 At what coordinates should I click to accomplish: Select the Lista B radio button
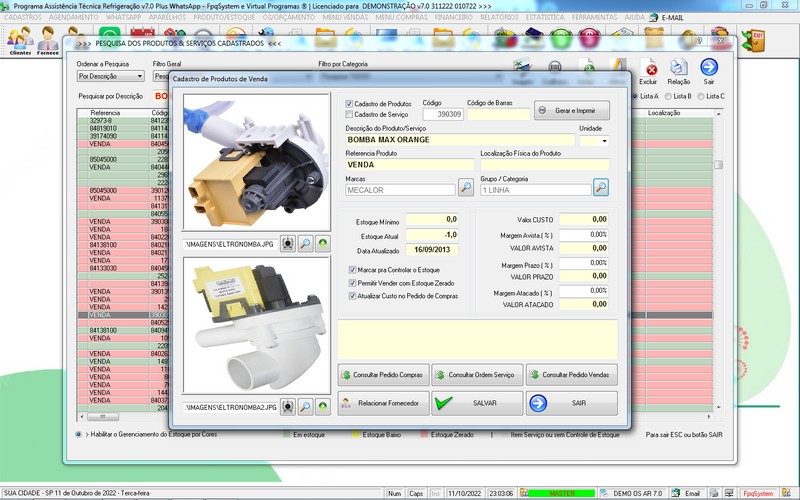pyautogui.click(x=666, y=96)
